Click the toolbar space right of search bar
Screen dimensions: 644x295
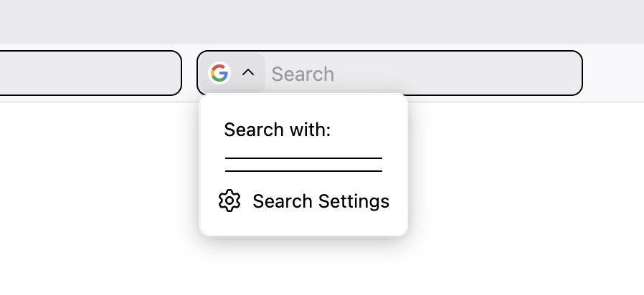click(613, 73)
